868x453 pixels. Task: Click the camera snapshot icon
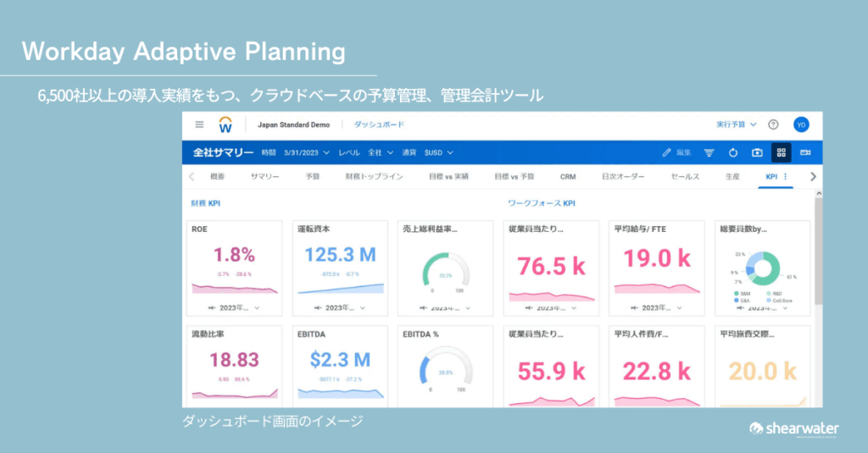coord(757,152)
